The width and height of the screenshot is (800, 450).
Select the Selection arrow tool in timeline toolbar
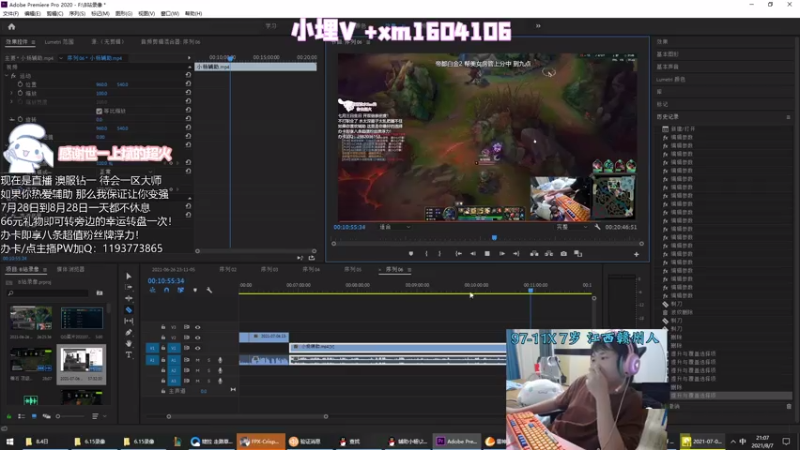point(129,276)
